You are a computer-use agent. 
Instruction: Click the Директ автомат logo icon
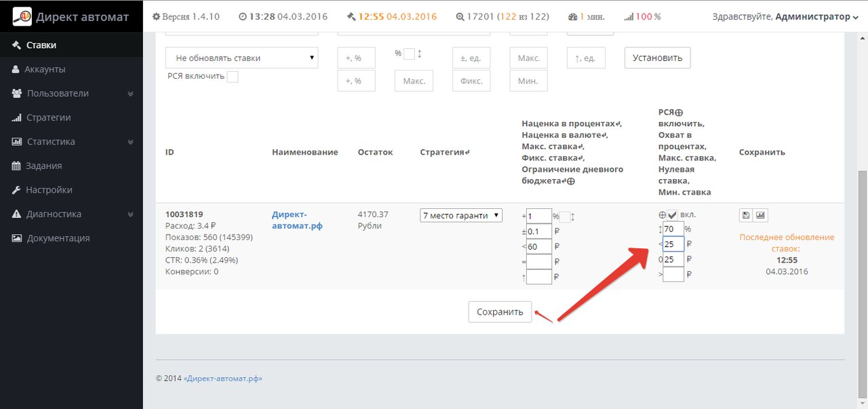click(22, 16)
